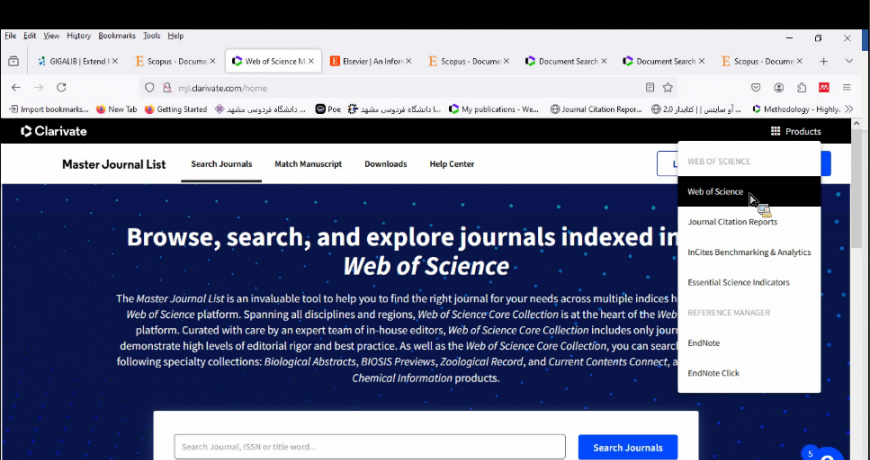Click the Products grid icon

775,132
